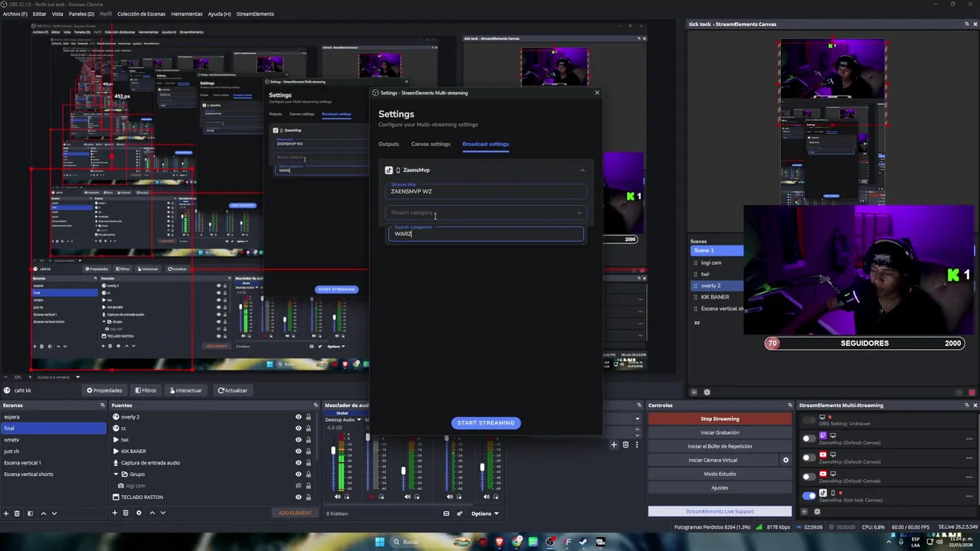Delete selected scene with Escenas trash icon
The width and height of the screenshot is (980, 551).
(x=18, y=513)
